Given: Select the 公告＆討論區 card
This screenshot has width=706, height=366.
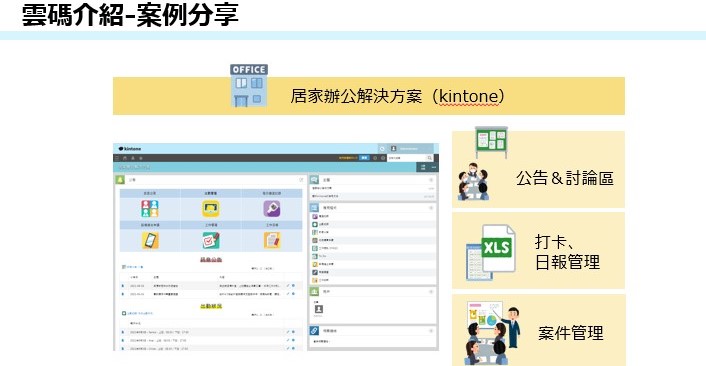Looking at the screenshot, I should (538, 169).
